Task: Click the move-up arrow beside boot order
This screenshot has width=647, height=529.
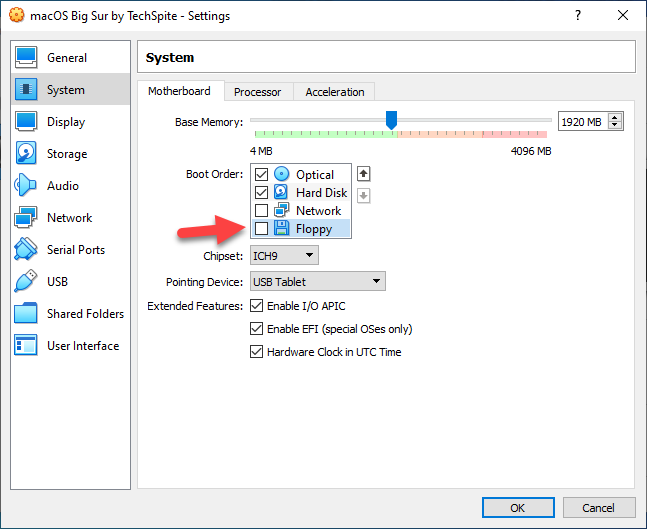Action: tap(364, 174)
